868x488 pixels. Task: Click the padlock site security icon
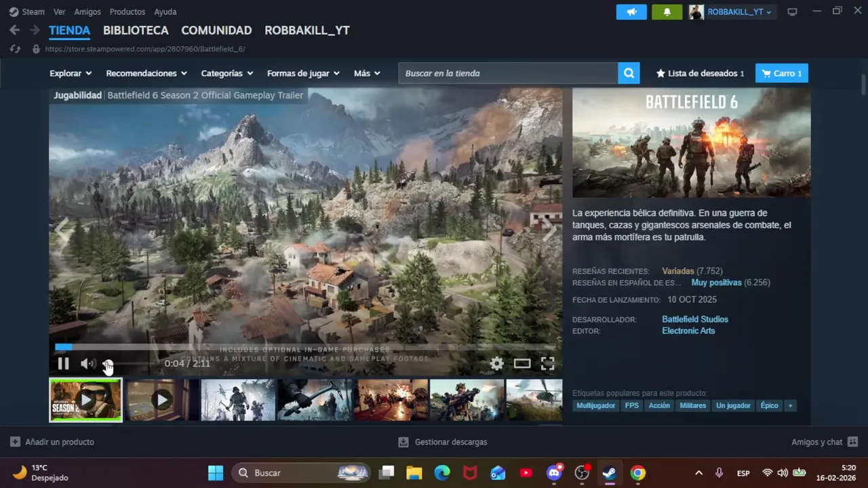[x=36, y=49]
